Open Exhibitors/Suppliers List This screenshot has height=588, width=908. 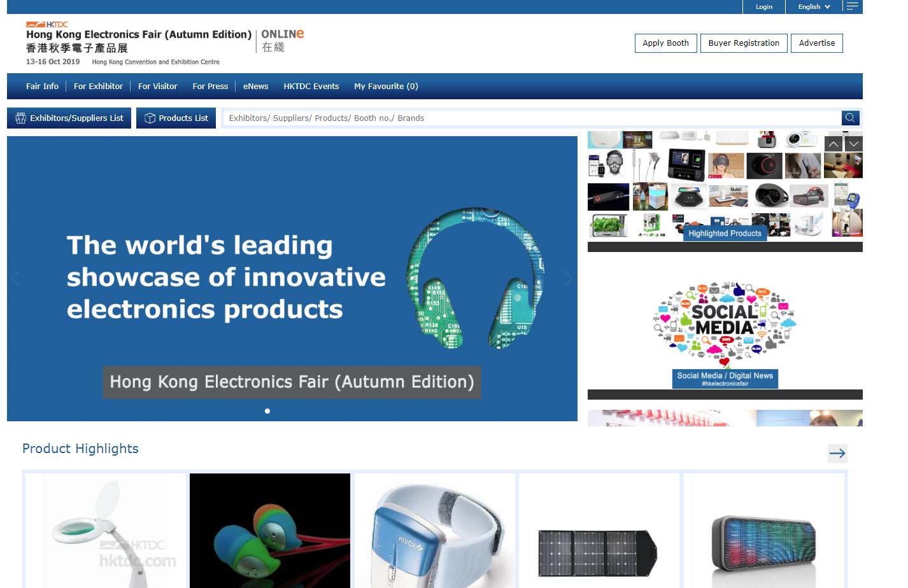click(69, 118)
